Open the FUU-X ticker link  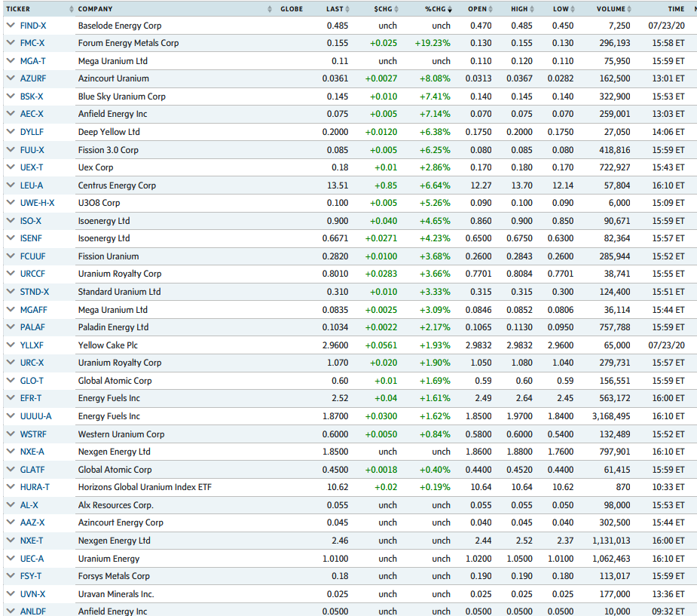(x=32, y=150)
